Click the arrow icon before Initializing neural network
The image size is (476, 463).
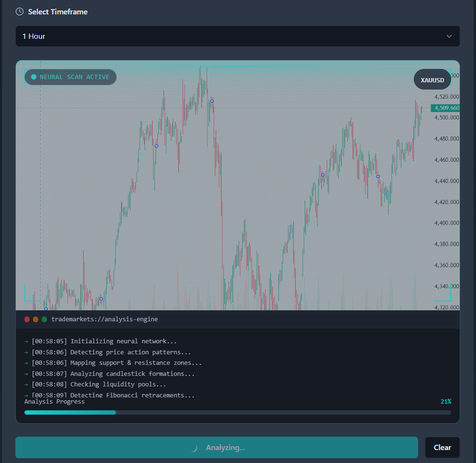[x=26, y=341]
